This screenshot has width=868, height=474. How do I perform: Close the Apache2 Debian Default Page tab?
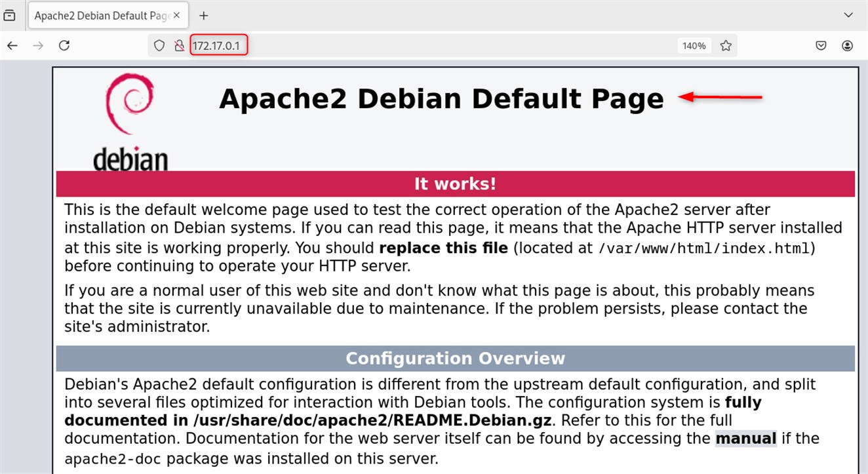(x=176, y=15)
